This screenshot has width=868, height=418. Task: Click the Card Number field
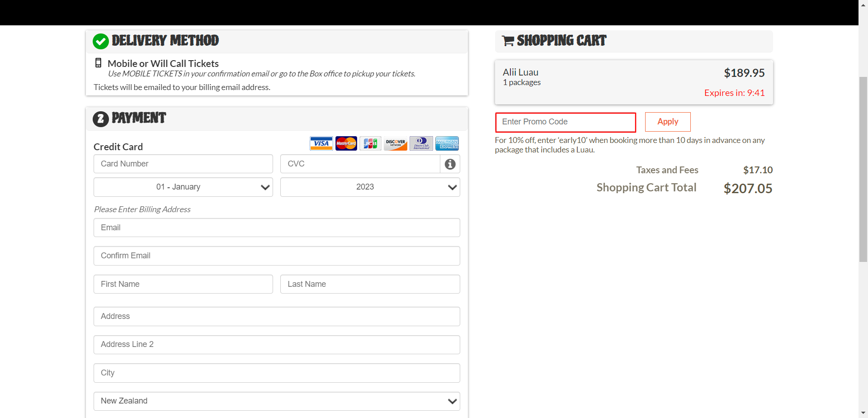[x=183, y=164]
